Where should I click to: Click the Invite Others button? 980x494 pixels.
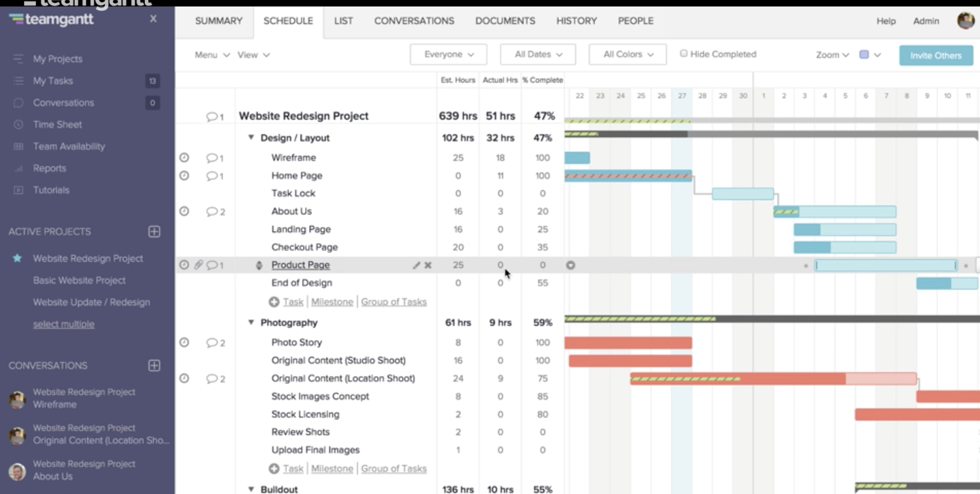pyautogui.click(x=936, y=56)
